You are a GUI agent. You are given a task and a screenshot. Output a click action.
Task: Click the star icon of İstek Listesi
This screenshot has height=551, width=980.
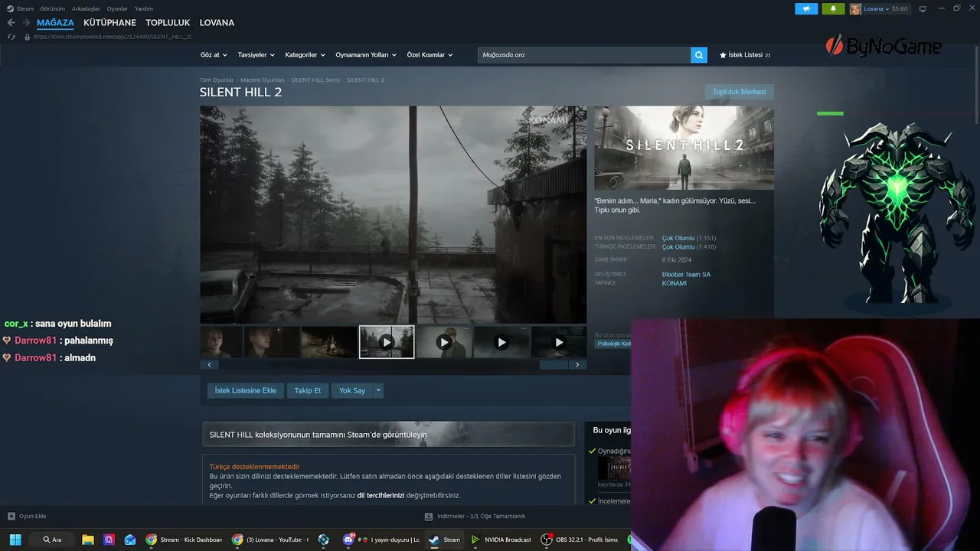click(x=723, y=55)
